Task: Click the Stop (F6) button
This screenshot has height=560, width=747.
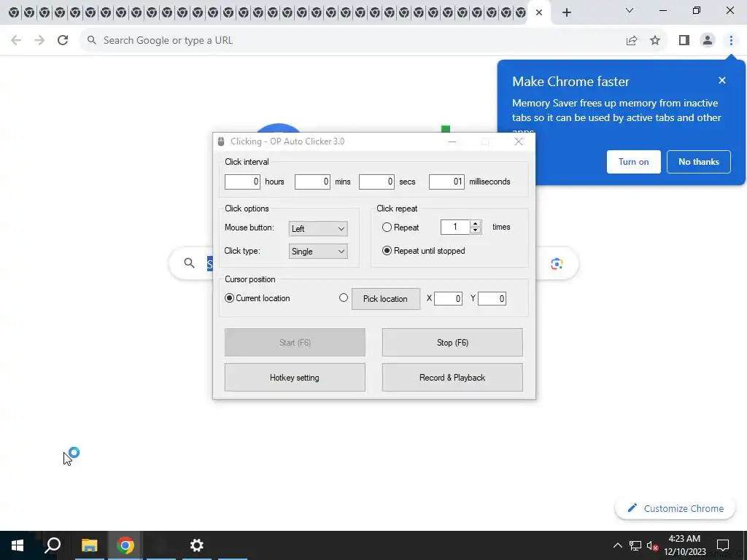Action: click(452, 343)
